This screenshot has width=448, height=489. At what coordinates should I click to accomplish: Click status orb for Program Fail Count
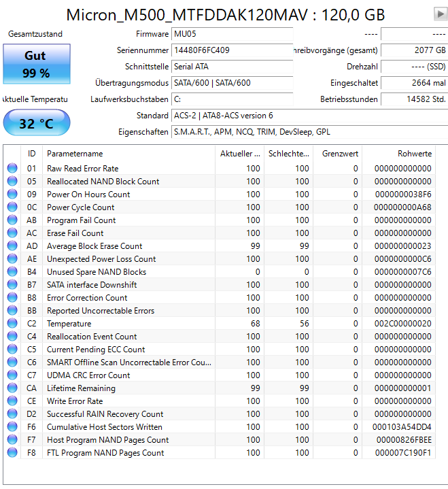[12, 220]
